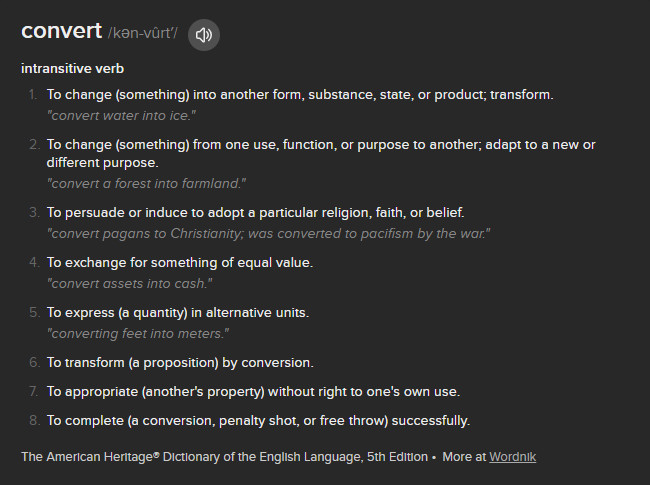Screen dimensions: 650x485
Task: Select definition six about transforming a proposition
Action: point(180,362)
